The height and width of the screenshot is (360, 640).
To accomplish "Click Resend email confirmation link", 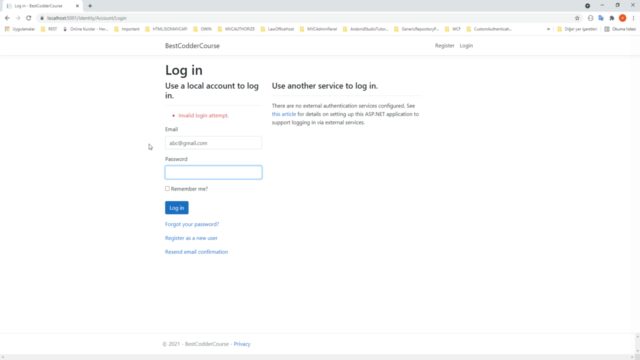I will pos(196,252).
